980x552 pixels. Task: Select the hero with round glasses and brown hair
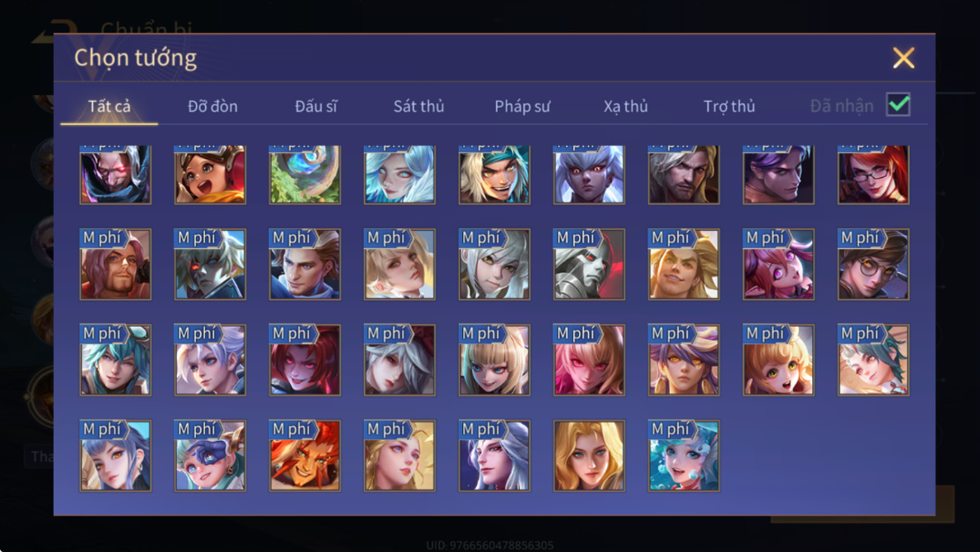pos(873,264)
